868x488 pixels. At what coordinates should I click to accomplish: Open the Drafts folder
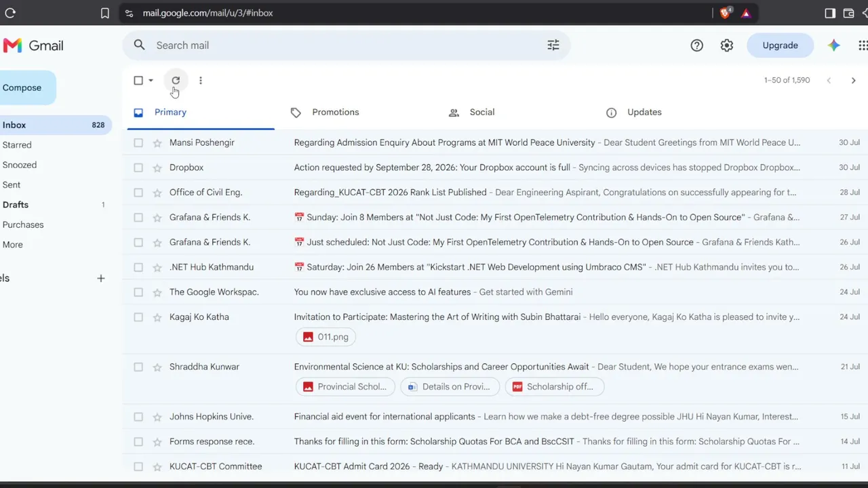point(16,205)
